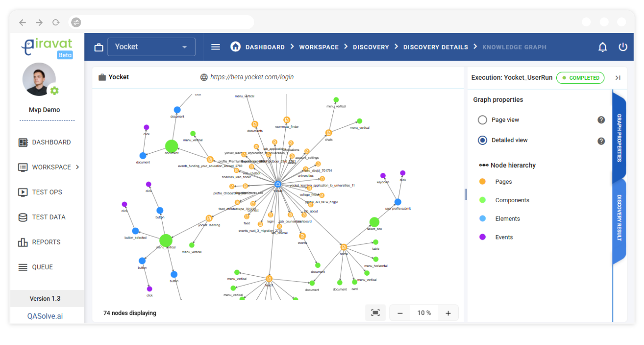Select the yocket_learning page node

point(209,218)
